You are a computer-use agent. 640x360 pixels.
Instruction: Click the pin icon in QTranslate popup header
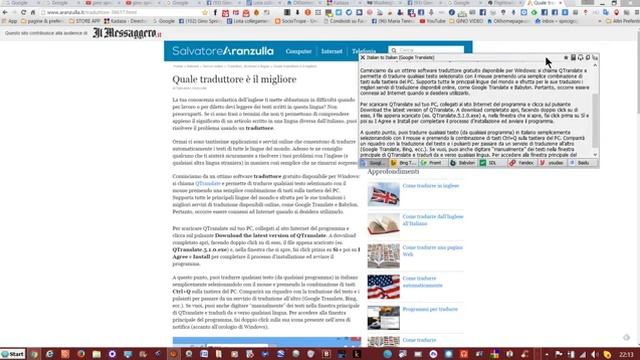coord(566,58)
